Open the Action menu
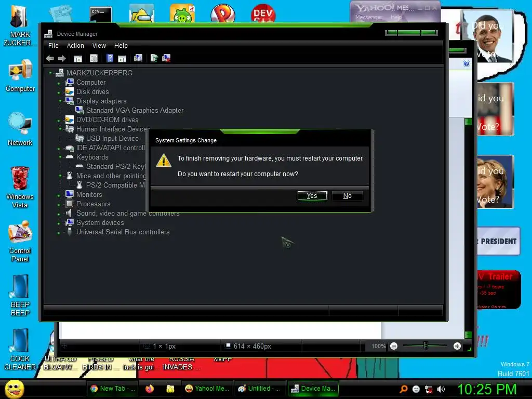 tap(75, 46)
